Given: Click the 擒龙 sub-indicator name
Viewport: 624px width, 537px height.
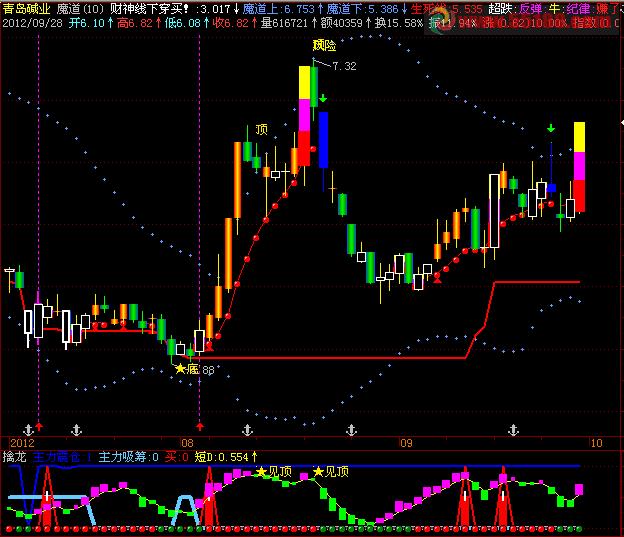Looking at the screenshot, I should 14,457.
